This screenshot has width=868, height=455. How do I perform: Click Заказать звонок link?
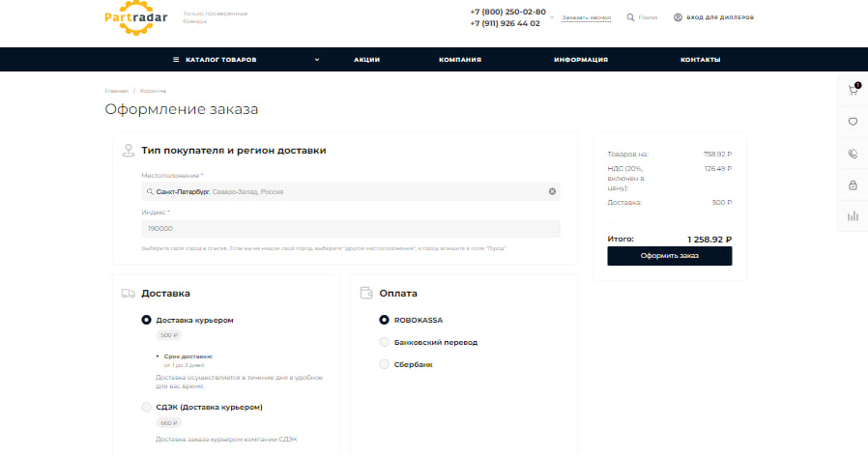(x=586, y=17)
